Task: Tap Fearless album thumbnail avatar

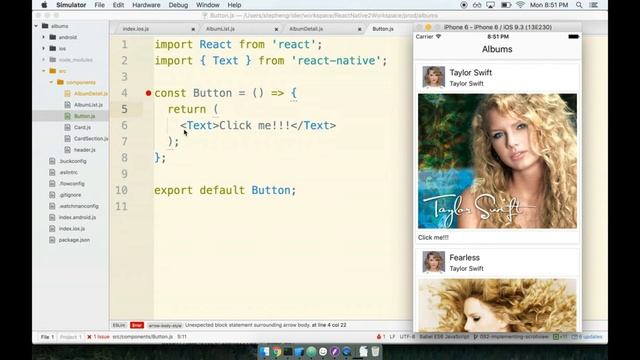Action: 433,262
